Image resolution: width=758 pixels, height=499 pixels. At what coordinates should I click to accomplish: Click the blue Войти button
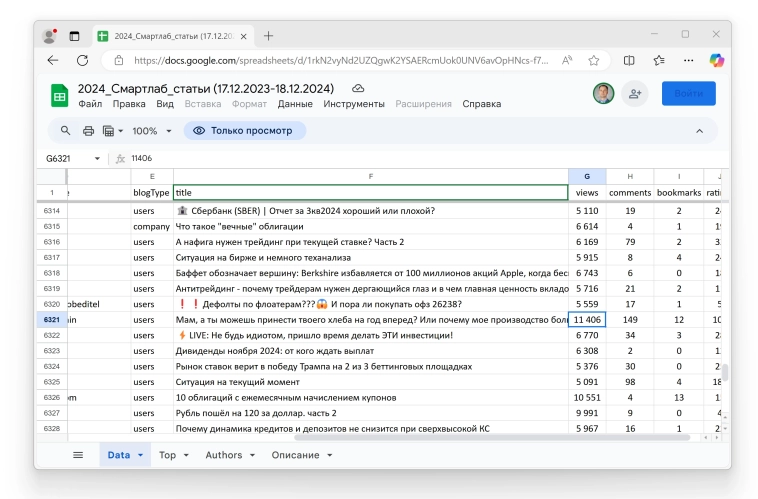coord(688,93)
